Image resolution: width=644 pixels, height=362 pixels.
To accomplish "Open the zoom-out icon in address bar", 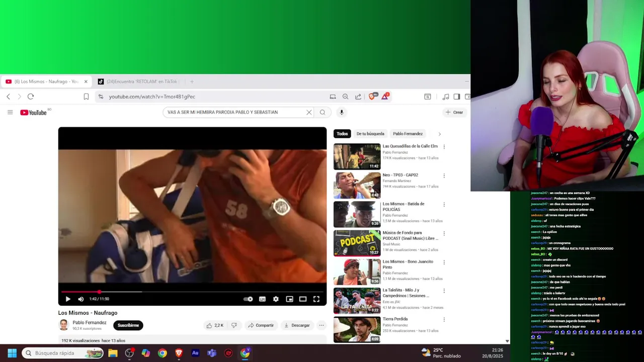I will [x=345, y=97].
